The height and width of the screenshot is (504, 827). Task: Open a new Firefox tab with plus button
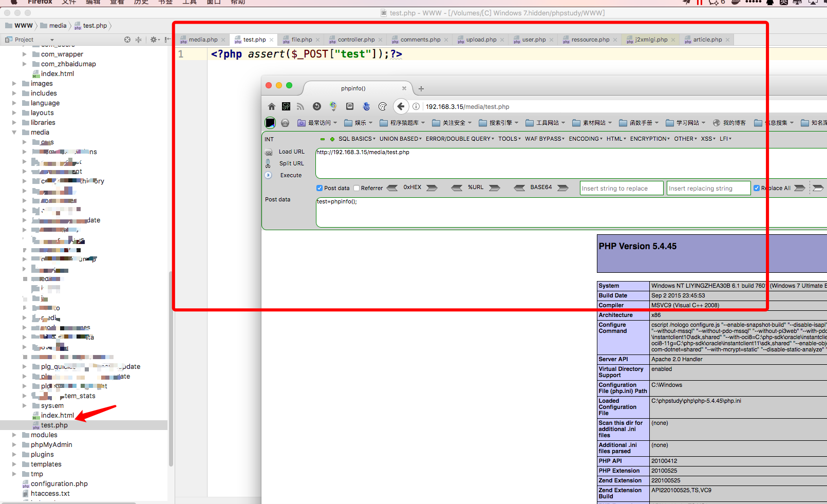click(421, 88)
